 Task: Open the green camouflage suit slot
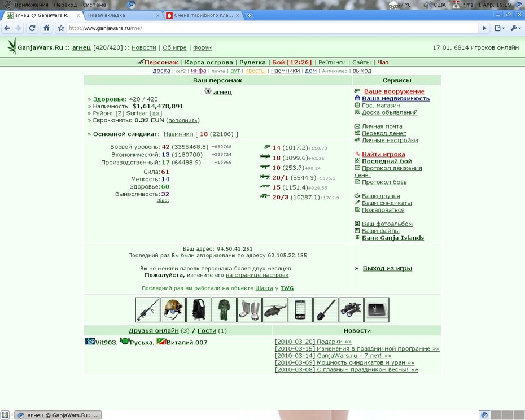coord(224,310)
